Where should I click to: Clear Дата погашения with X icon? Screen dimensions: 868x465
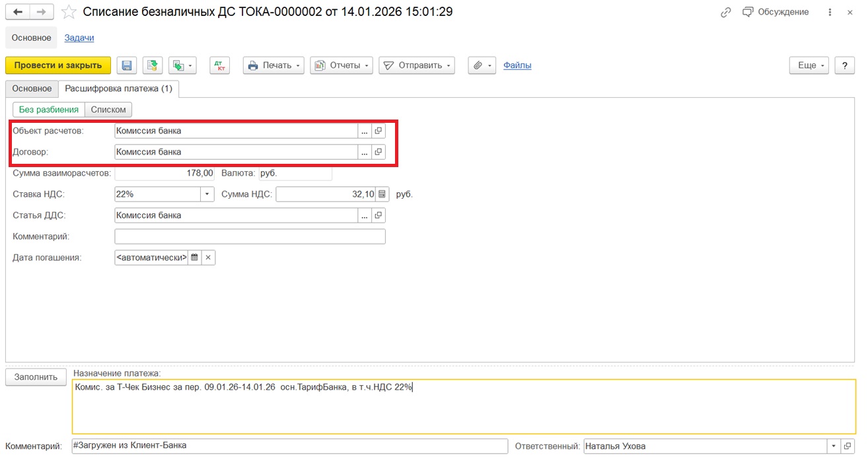click(208, 258)
